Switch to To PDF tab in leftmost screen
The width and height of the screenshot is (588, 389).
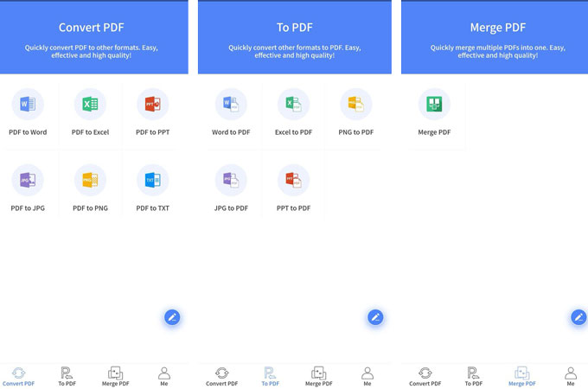click(x=67, y=375)
